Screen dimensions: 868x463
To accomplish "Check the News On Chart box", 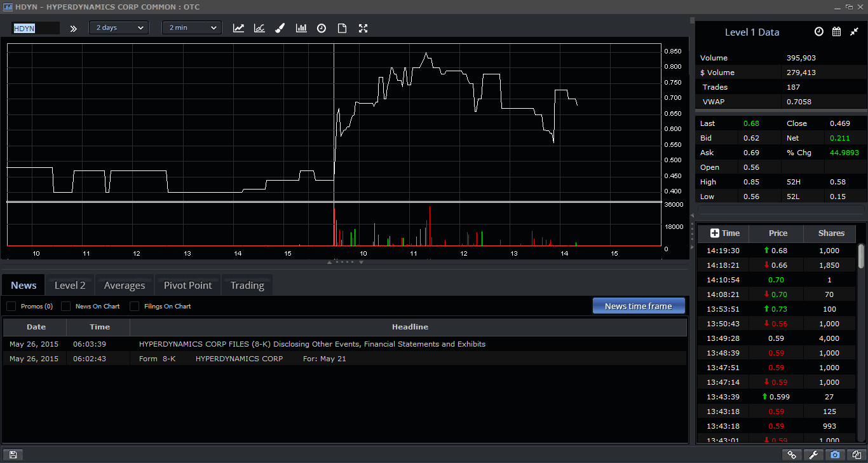I will (66, 307).
